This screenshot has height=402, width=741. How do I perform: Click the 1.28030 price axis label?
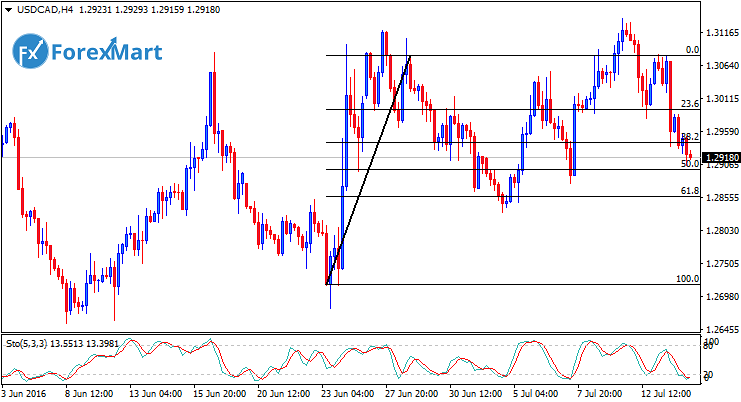point(721,230)
